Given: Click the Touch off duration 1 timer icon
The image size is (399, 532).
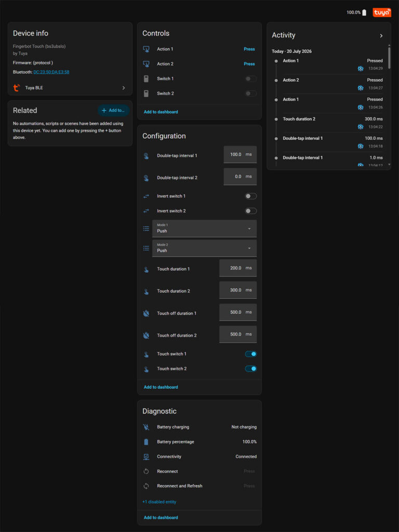Looking at the screenshot, I should point(146,313).
